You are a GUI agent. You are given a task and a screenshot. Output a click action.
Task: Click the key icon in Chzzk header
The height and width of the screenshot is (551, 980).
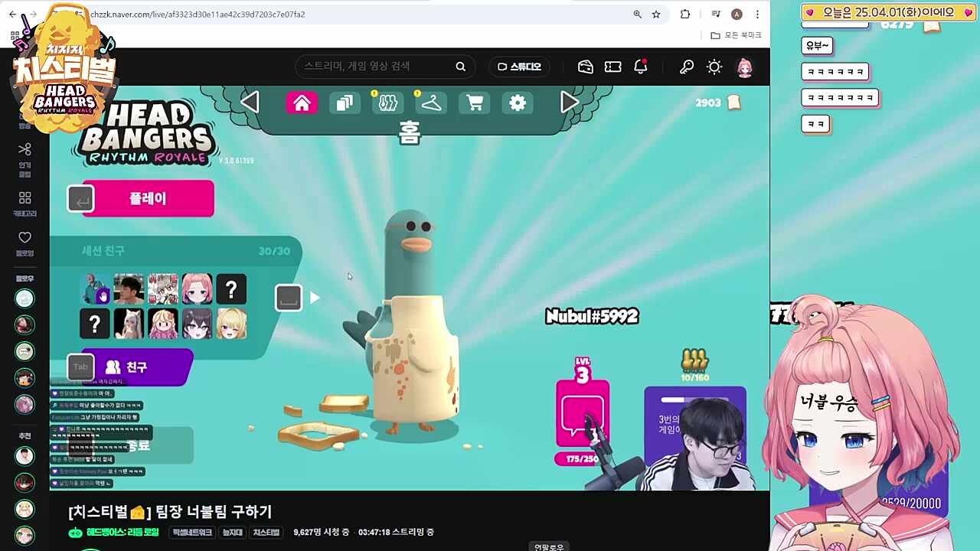point(687,67)
